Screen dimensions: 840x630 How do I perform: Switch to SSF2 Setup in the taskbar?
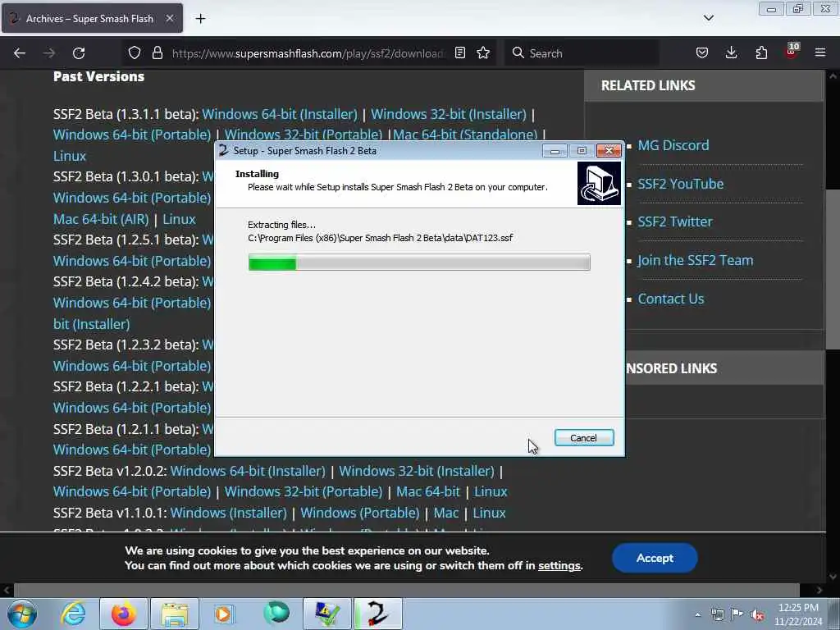(377, 614)
